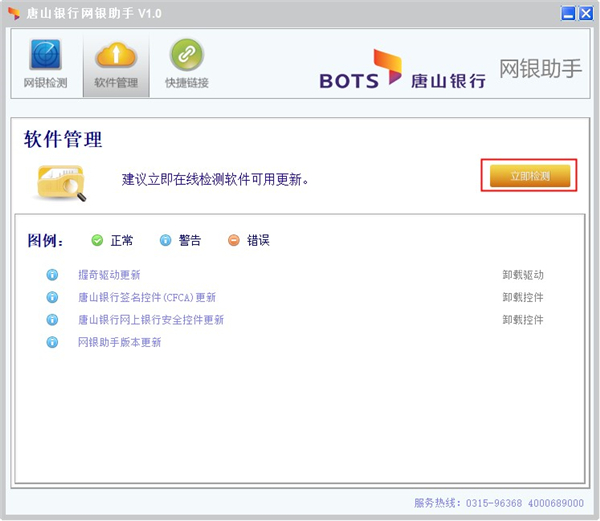Click the 立即检测 button

pyautogui.click(x=530, y=176)
